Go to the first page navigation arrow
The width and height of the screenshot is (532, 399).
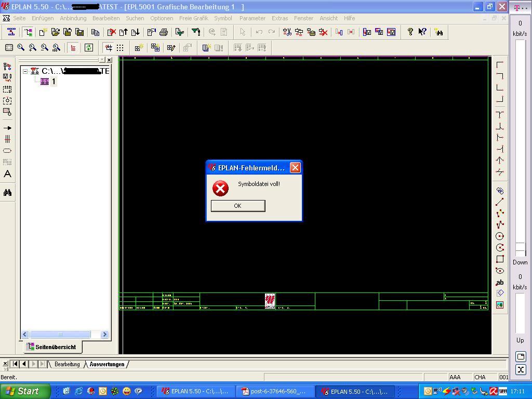[x=15, y=364]
